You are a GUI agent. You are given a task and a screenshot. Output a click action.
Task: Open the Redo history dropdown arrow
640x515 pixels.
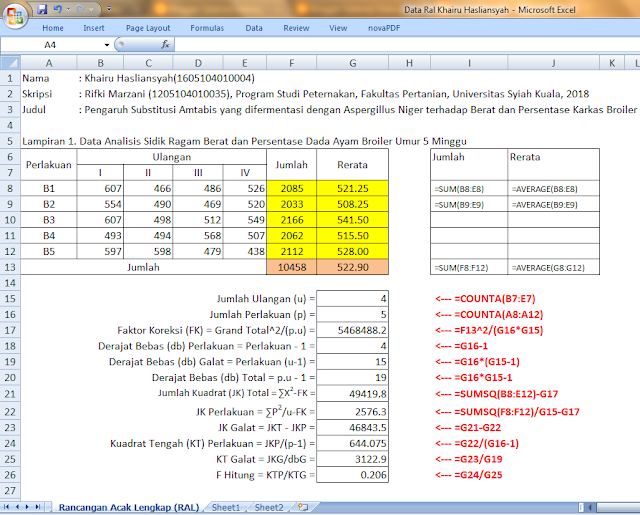click(x=91, y=9)
